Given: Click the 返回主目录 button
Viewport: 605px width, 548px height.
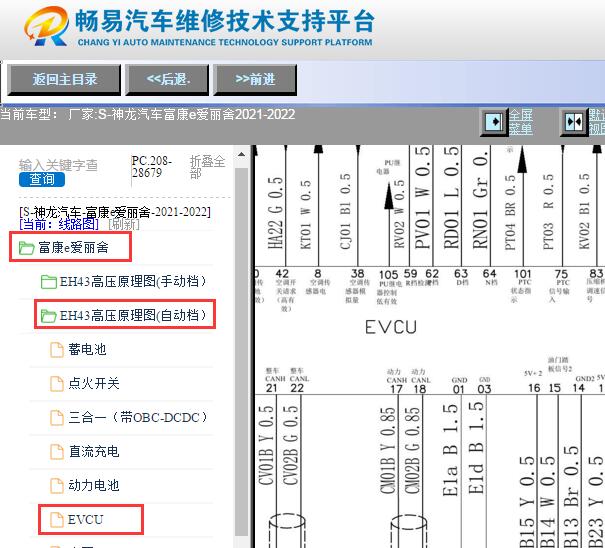Looking at the screenshot, I should (64, 79).
